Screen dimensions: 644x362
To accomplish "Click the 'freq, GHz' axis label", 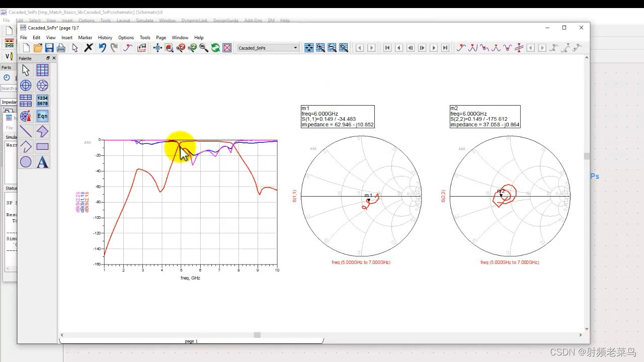I will click(191, 278).
